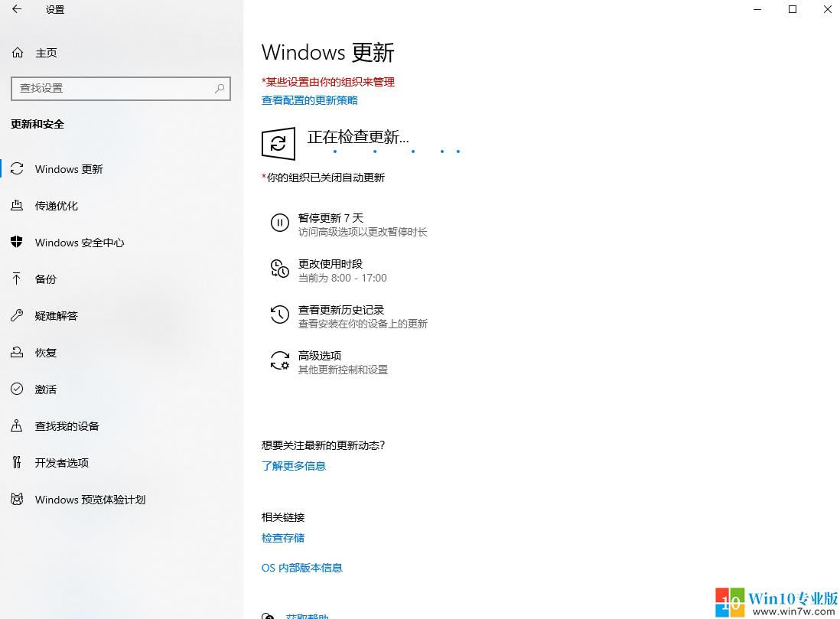Click the 想要关注最新的更新动态? text

click(323, 445)
